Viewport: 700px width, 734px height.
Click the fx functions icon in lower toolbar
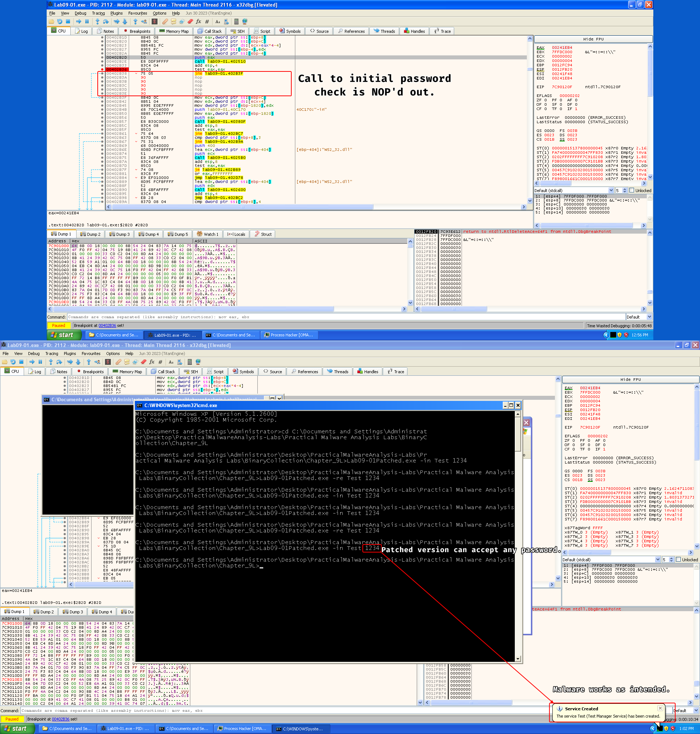point(152,362)
